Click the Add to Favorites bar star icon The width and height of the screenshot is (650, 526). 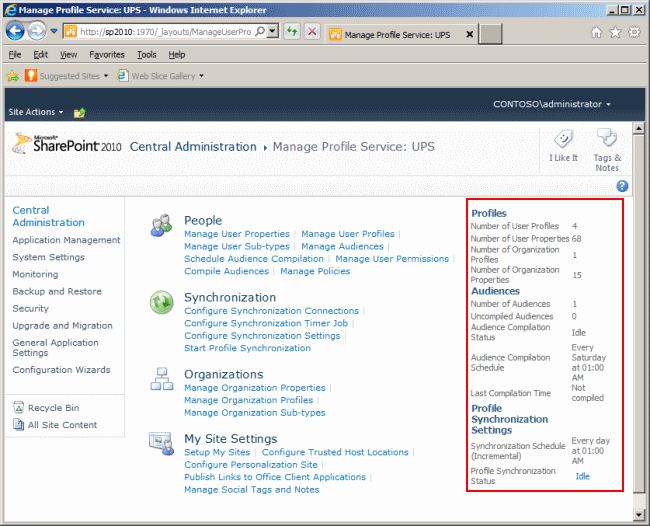[x=13, y=76]
